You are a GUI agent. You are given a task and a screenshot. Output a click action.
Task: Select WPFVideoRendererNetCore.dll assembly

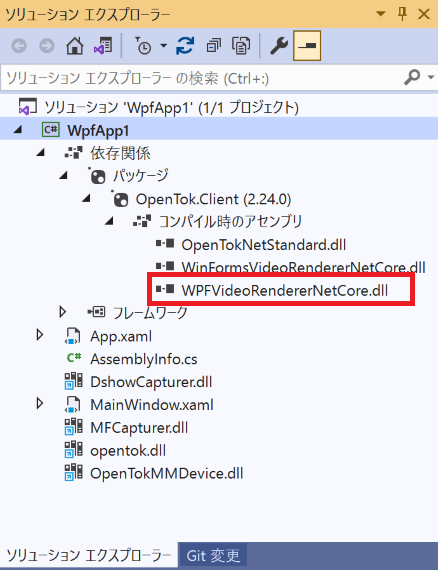tap(285, 290)
